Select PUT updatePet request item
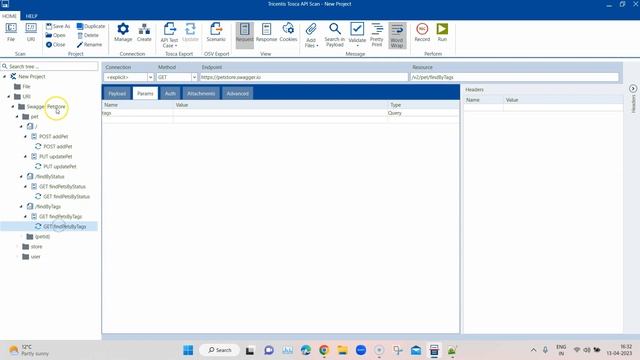This screenshot has width=640, height=360. tap(56, 167)
